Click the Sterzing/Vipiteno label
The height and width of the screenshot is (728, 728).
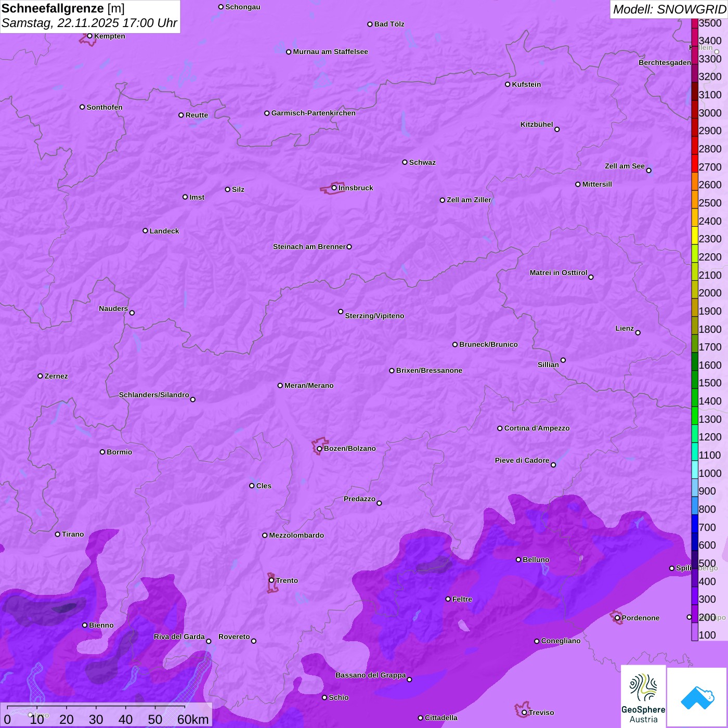(x=374, y=316)
